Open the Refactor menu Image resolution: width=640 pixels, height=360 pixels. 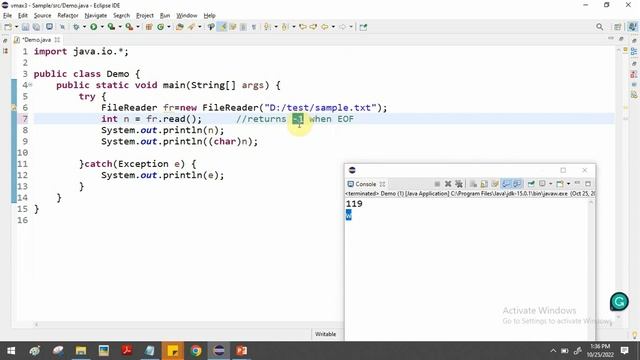(x=68, y=16)
